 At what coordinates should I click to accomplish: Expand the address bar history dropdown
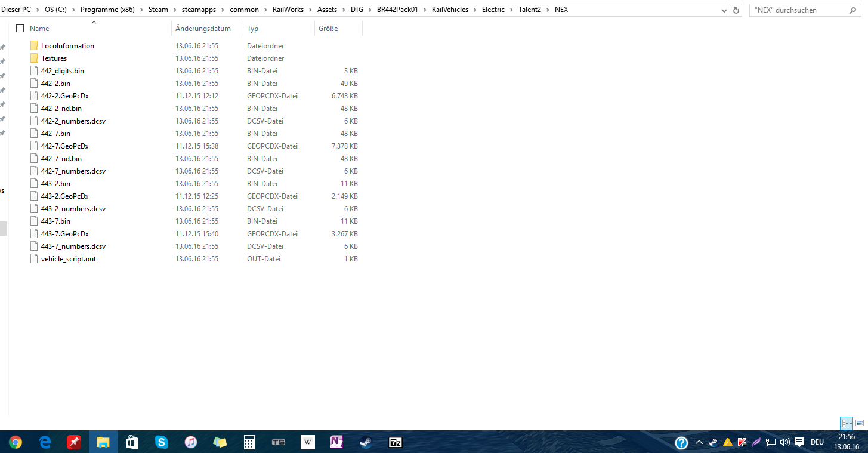[x=724, y=10]
